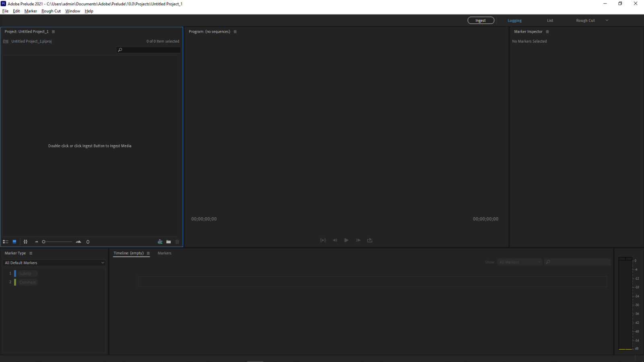Switch to the Rough Cut workspace
The image size is (644, 362).
[x=585, y=21]
